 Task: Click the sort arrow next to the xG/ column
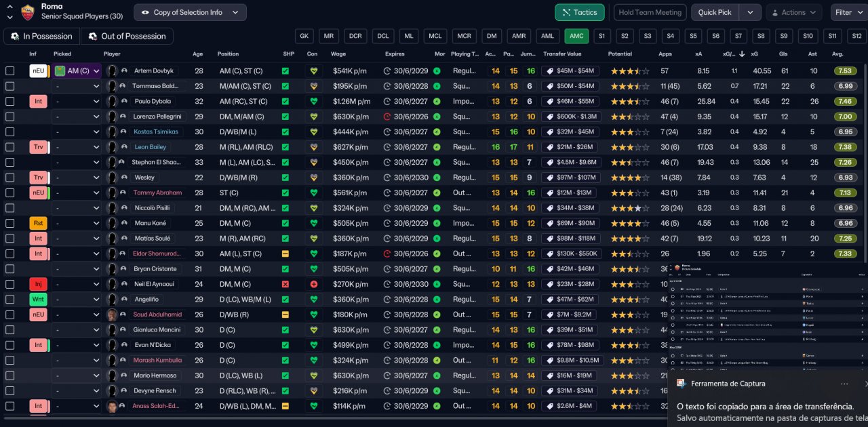tap(742, 54)
